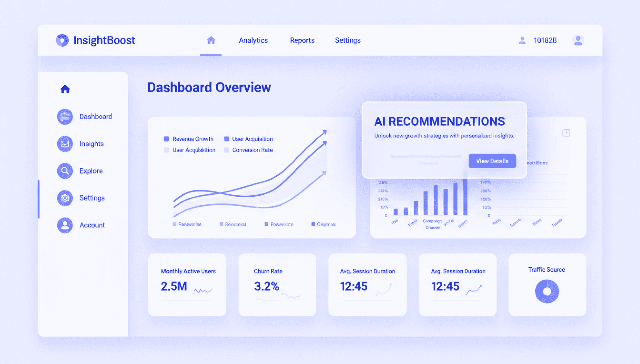
Task: Click the home icon in top navigation
Action: [211, 40]
